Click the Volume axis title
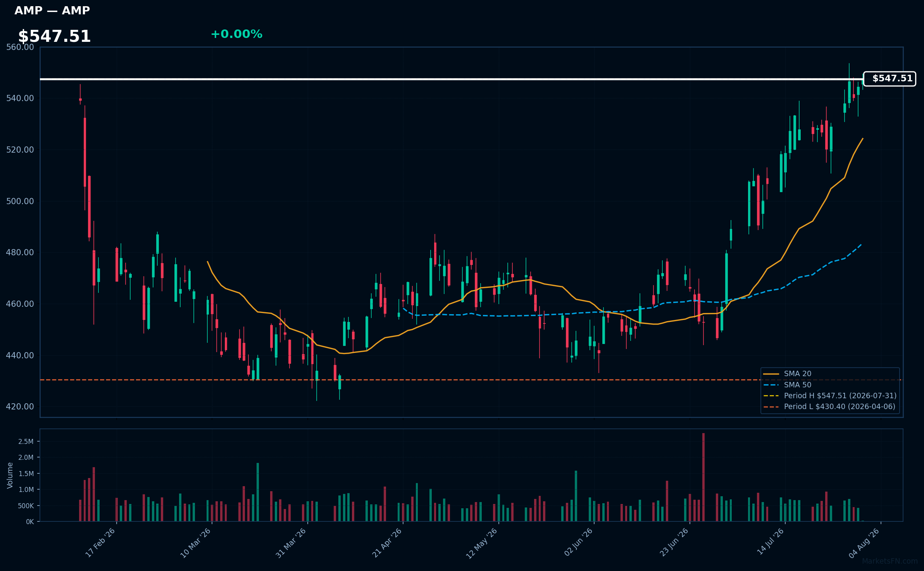This screenshot has height=571, width=924. [10, 475]
